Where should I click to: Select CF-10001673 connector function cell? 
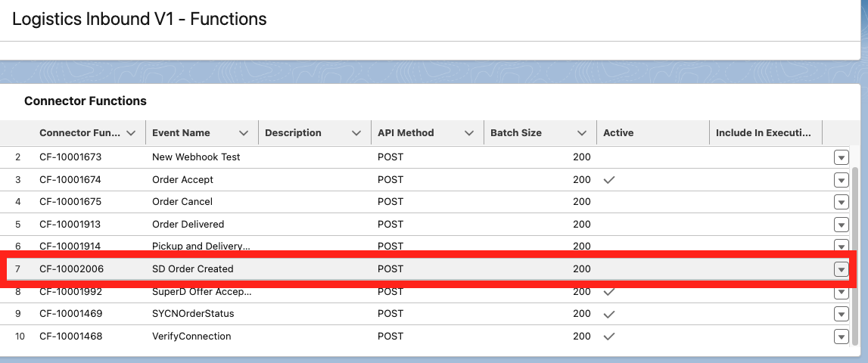pos(70,157)
